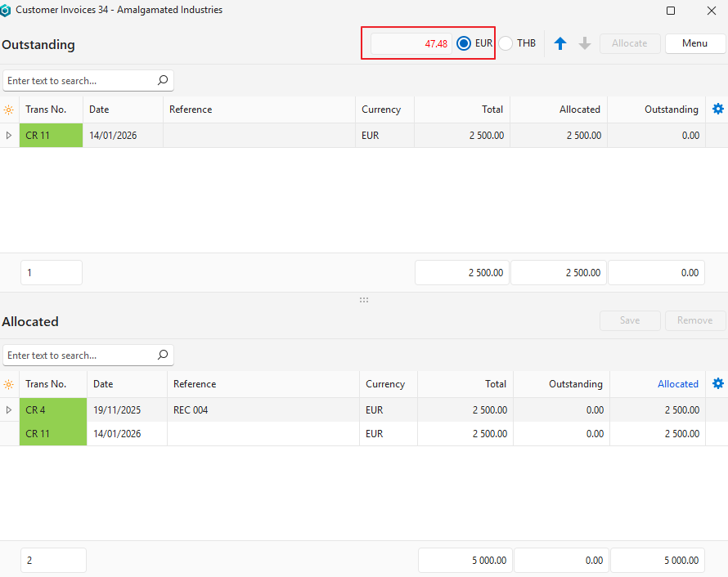Expand the CR 4 row in Allocated
The image size is (728, 577).
click(9, 410)
